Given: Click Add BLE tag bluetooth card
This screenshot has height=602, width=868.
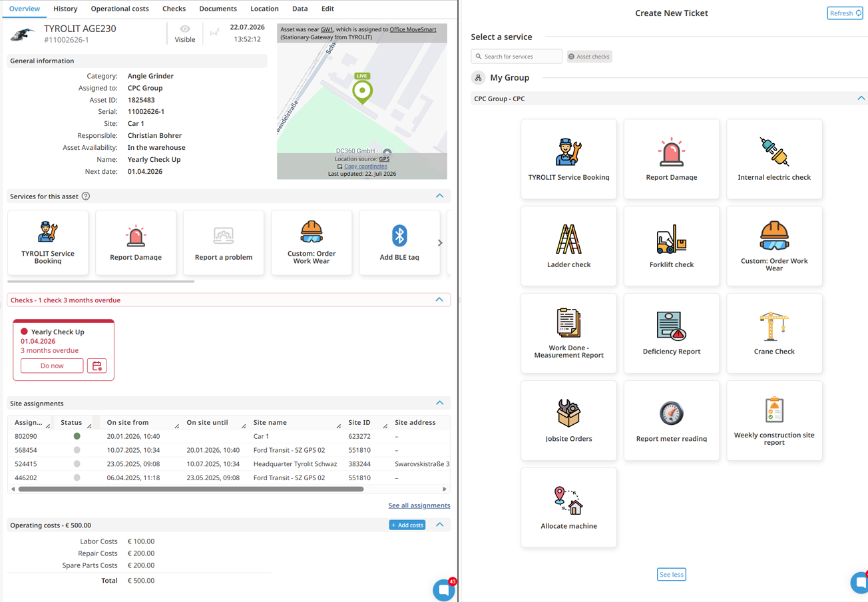Looking at the screenshot, I should click(399, 242).
